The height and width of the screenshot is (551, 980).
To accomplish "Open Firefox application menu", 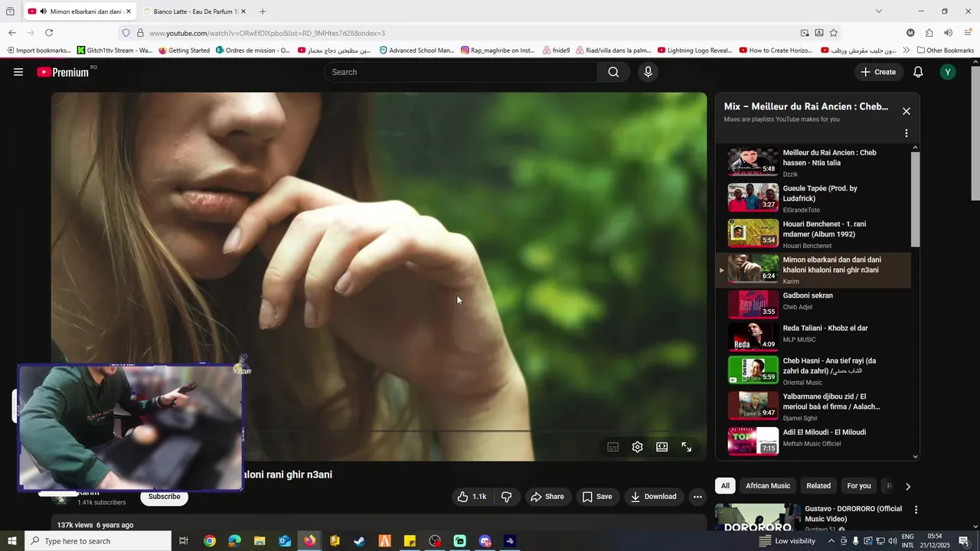I will pyautogui.click(x=966, y=33).
